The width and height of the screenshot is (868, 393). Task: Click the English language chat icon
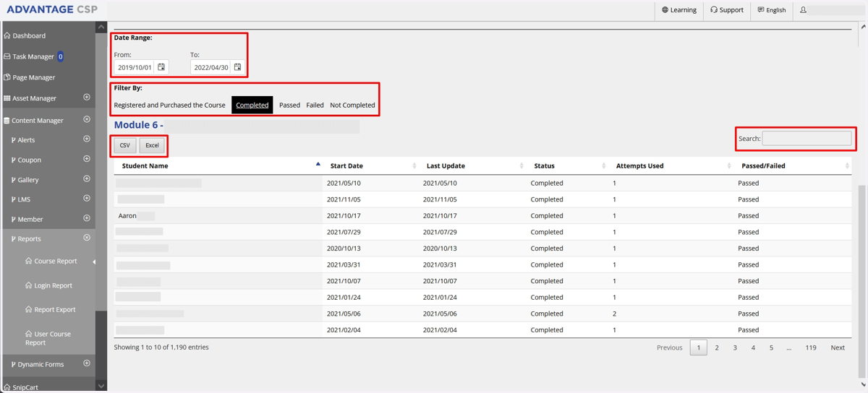pyautogui.click(x=761, y=10)
